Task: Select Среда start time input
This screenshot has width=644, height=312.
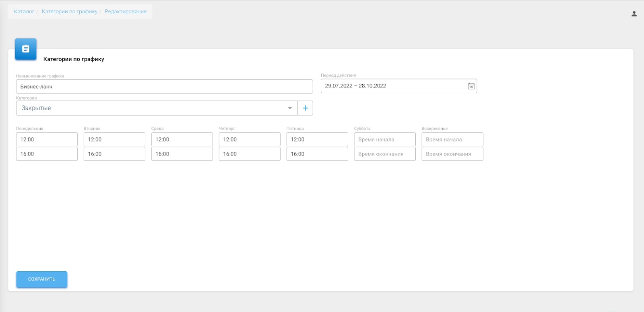Action: point(182,139)
